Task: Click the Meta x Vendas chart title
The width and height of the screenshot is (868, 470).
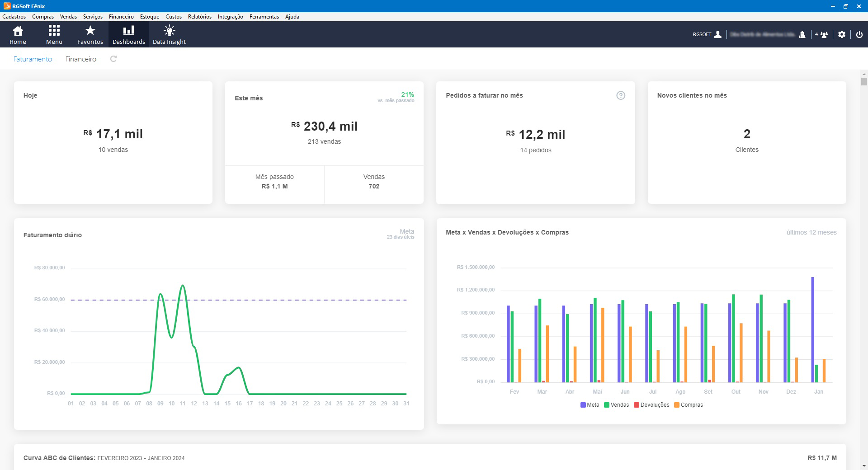Action: coord(507,232)
